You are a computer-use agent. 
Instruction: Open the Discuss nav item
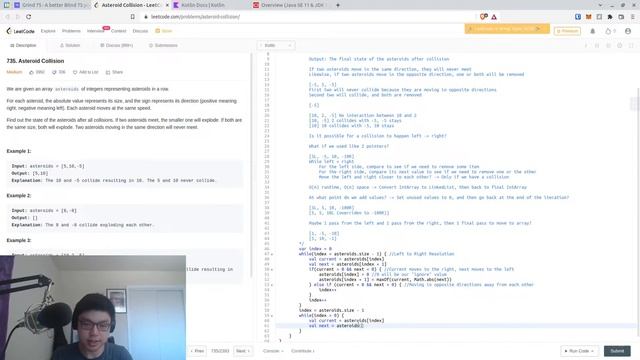pos(140,31)
